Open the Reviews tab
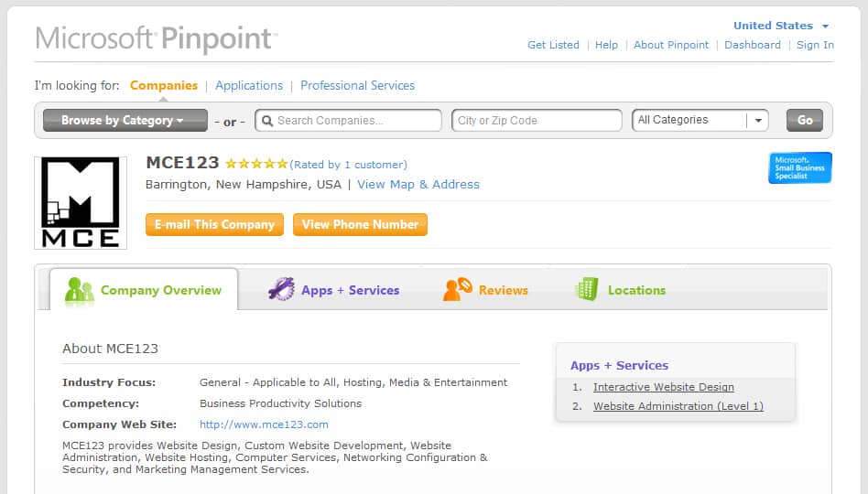 point(485,290)
